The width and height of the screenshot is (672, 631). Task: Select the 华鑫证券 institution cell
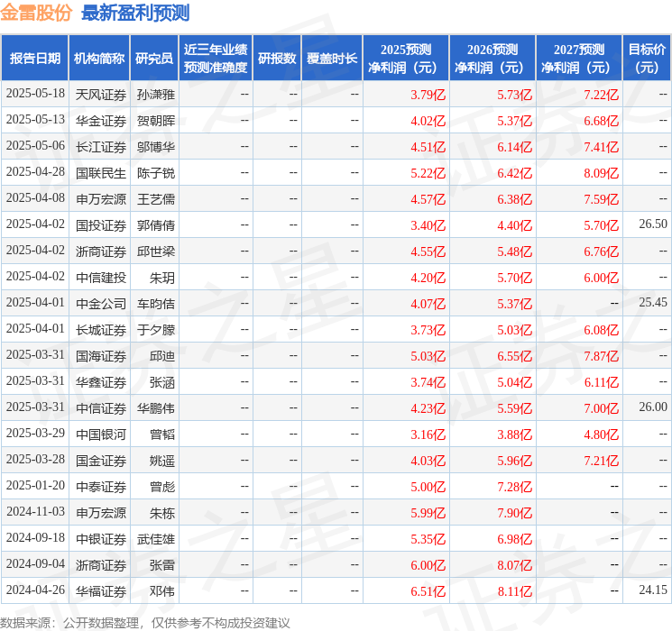pyautogui.click(x=101, y=382)
